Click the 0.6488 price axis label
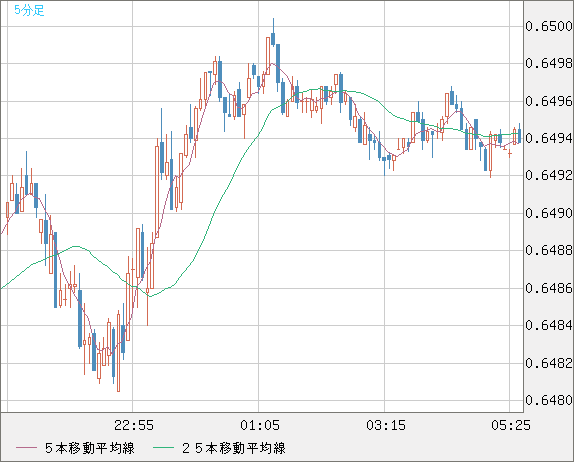 click(x=549, y=250)
